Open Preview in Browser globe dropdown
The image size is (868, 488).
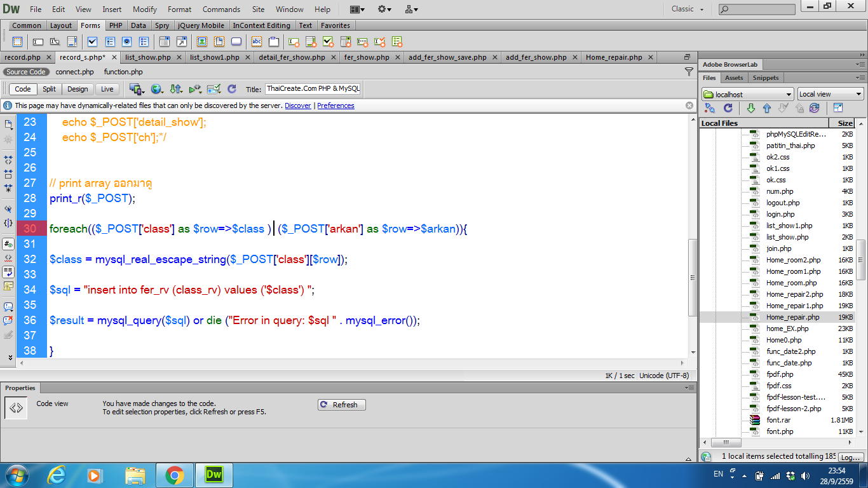[157, 89]
